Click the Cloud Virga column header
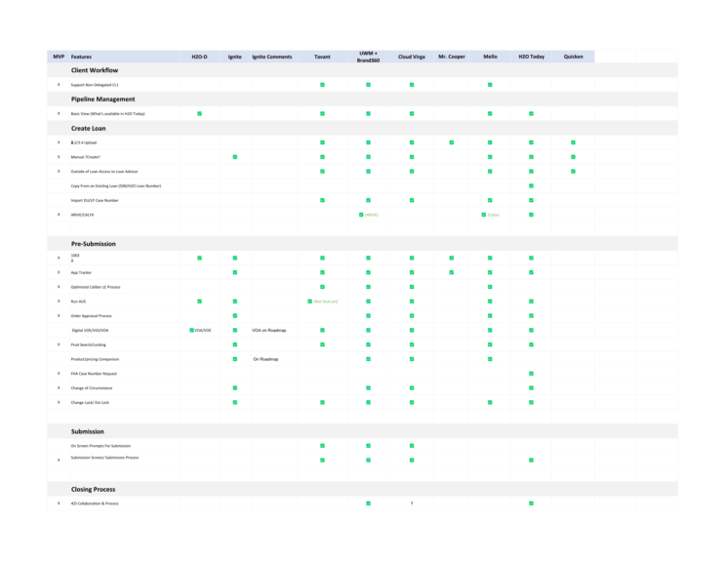This screenshot has width=728, height=562. [x=411, y=57]
